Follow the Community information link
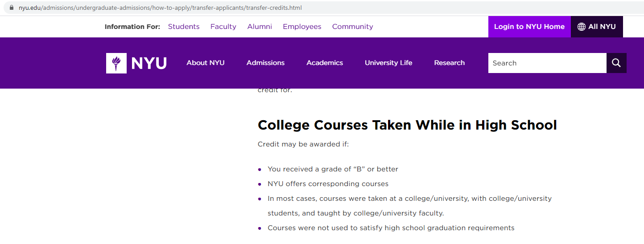This screenshot has width=644, height=244. [352, 27]
